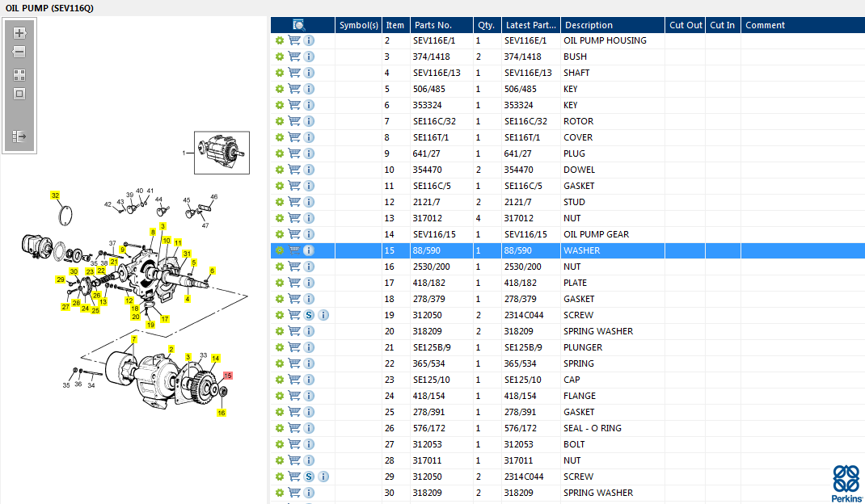865x504 pixels.
Task: Click gear icon for CAP SE125/10 row
Action: [280, 380]
